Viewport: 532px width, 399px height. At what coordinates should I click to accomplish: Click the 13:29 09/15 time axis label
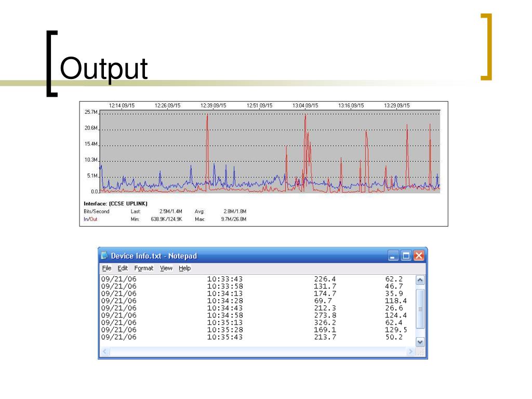click(x=396, y=105)
